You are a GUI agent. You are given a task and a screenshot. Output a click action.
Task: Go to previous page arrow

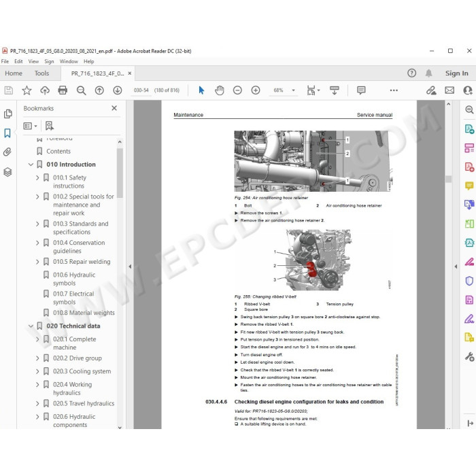[x=99, y=90]
